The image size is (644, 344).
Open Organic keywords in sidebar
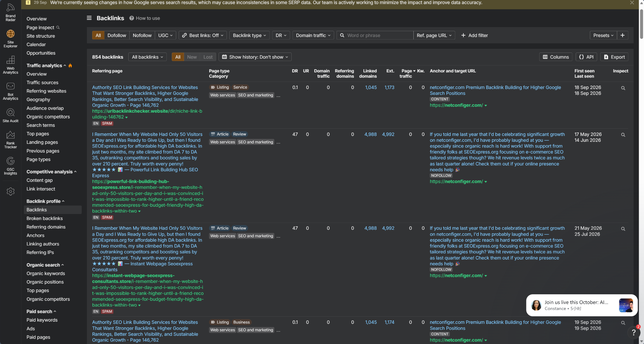pyautogui.click(x=46, y=274)
